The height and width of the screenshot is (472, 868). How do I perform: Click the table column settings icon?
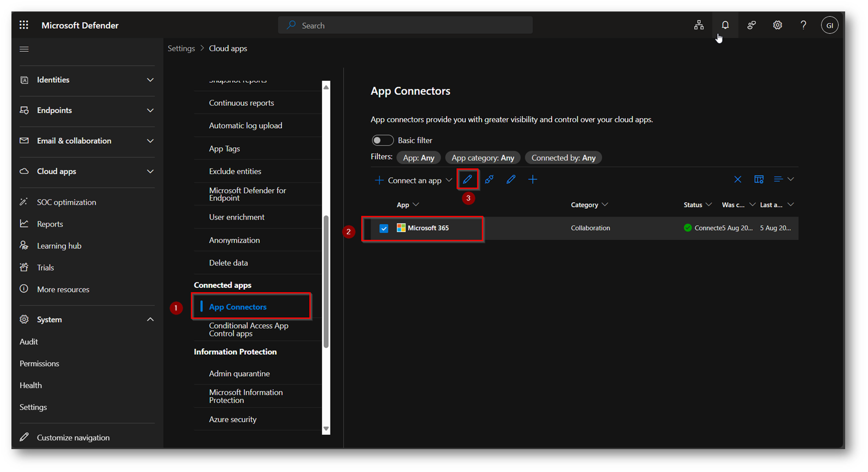[x=759, y=179]
